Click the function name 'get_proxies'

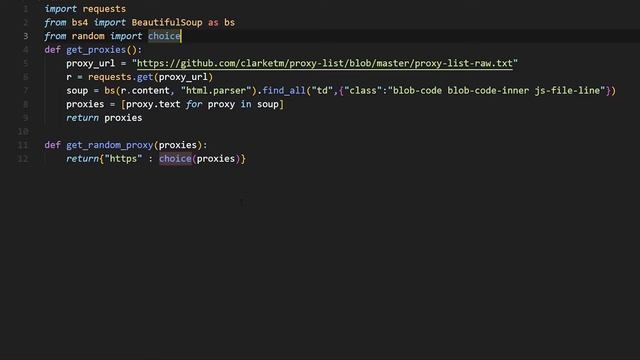tap(96, 50)
